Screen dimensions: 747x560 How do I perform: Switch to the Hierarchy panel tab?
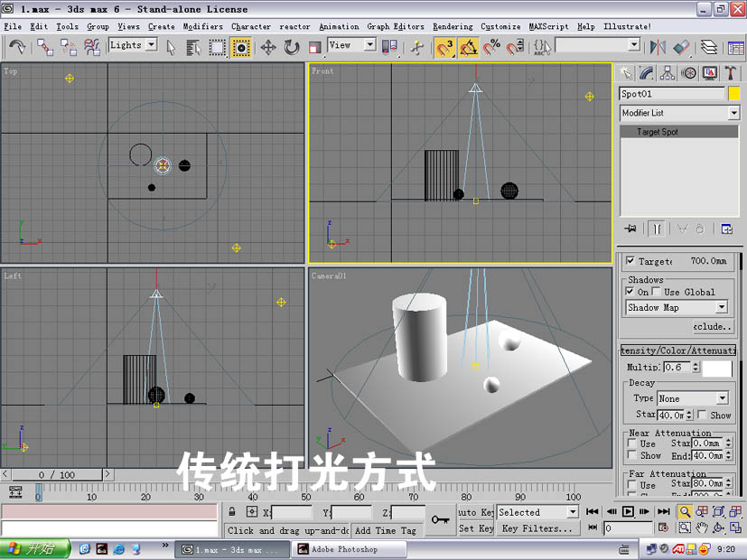[667, 73]
